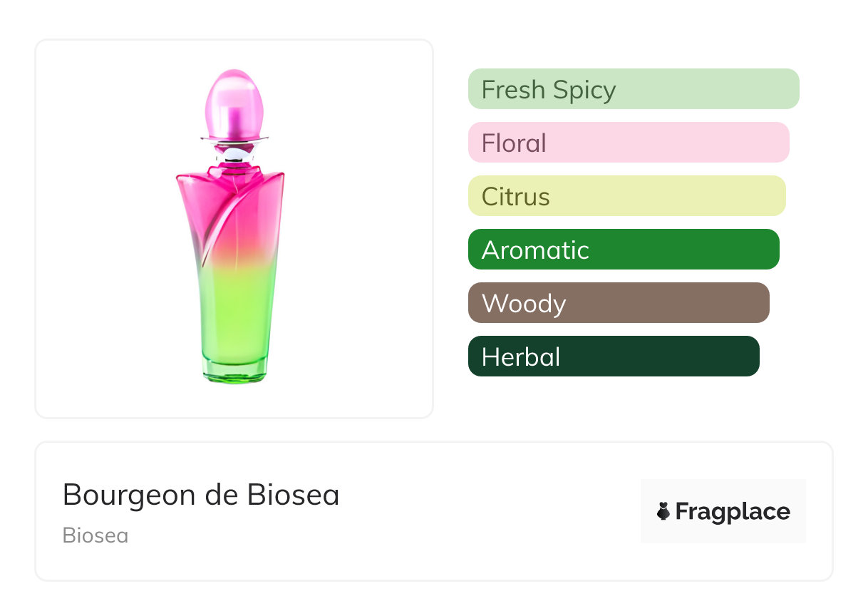Choose the yellow Citrus accord bar
Viewport: 868px width, 616px height.
(x=626, y=196)
